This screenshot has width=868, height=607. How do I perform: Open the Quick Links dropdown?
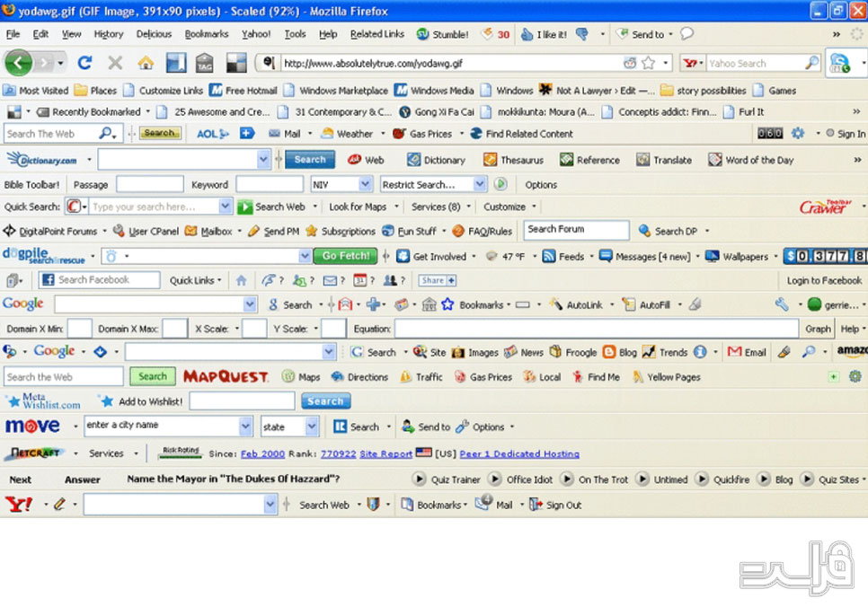click(195, 280)
